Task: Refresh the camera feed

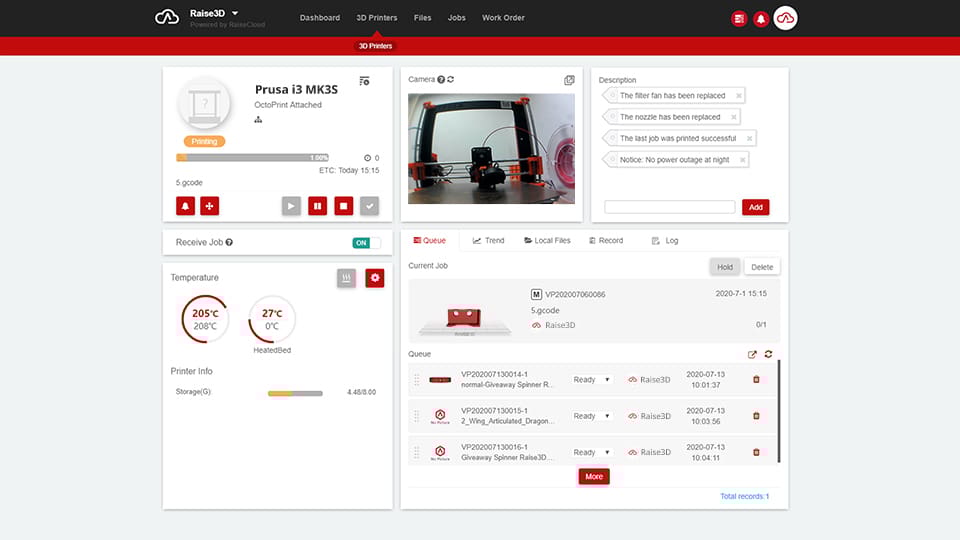Action: point(451,80)
